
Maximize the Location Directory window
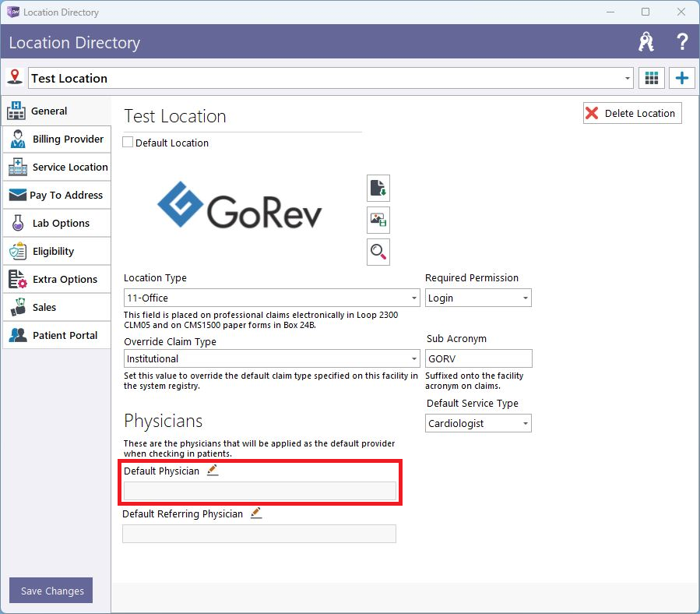(x=645, y=12)
